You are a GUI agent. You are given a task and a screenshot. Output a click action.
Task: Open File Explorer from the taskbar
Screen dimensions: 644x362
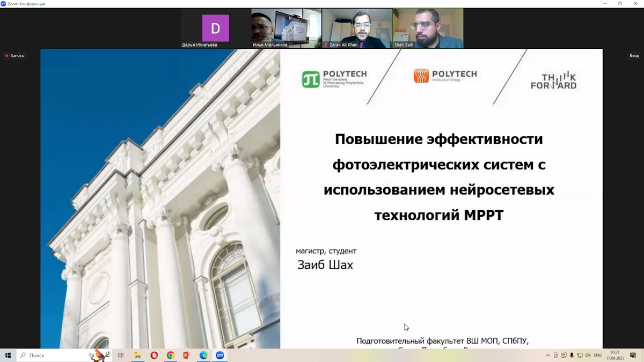pos(137,356)
